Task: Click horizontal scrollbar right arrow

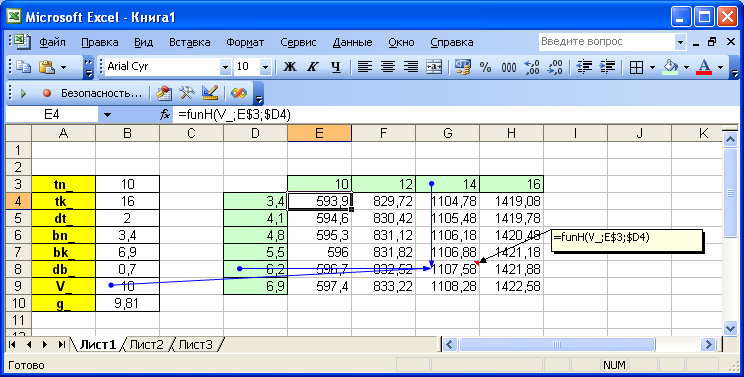Action: point(709,344)
